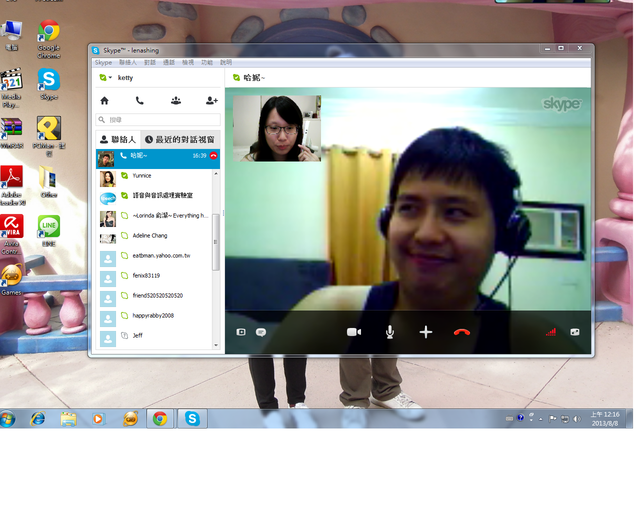Select contact Adeline Chang

(x=154, y=238)
